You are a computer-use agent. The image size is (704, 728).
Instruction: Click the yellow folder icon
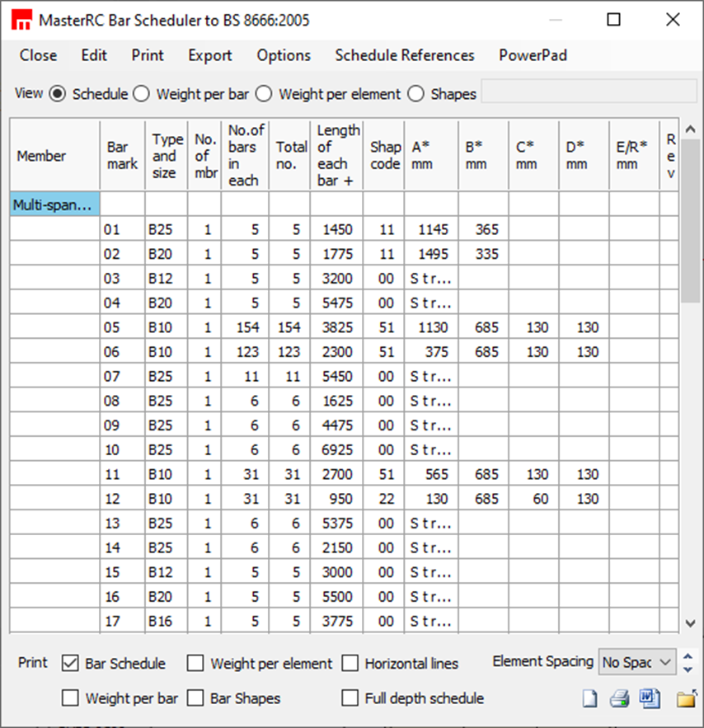[x=687, y=697]
